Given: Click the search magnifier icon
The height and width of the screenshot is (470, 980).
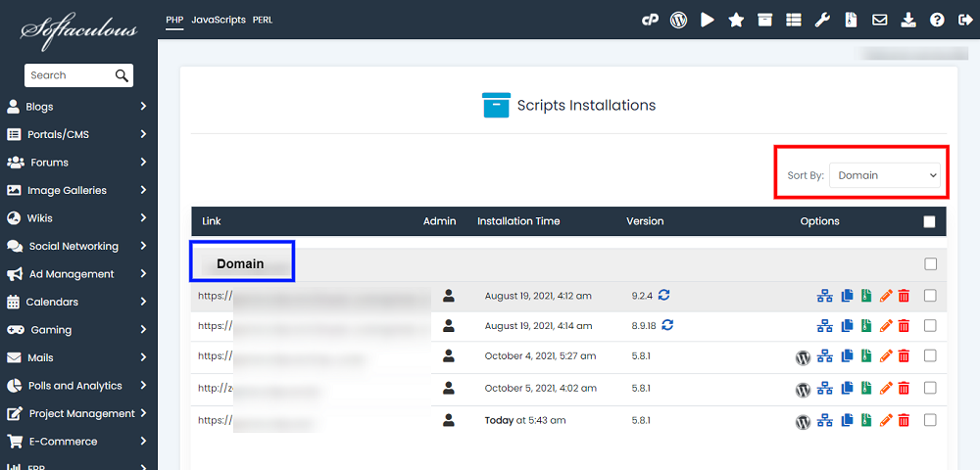Looking at the screenshot, I should pos(122,75).
